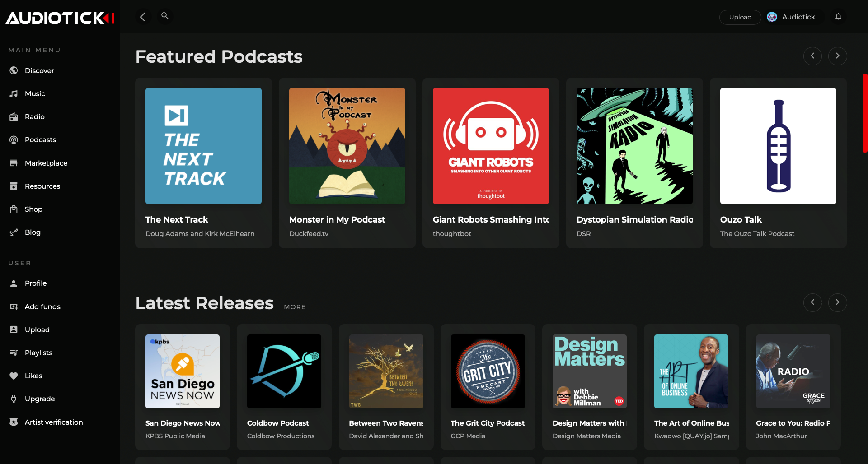The image size is (868, 464).
Task: Go back in Latest Releases carousel
Action: (x=812, y=302)
